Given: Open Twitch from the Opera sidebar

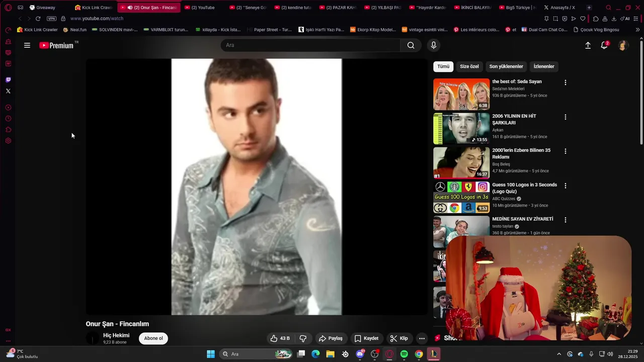Looking at the screenshot, I should coord(8,80).
